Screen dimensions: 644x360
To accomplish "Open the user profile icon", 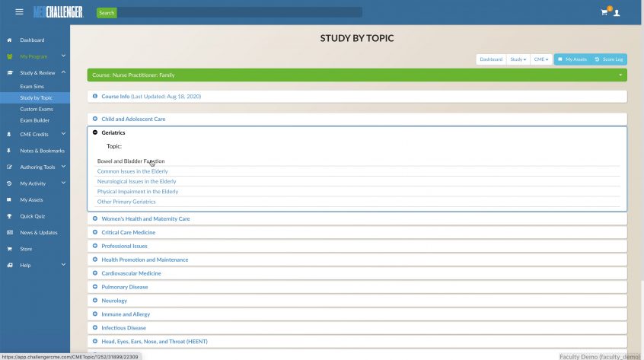I will pos(617,13).
